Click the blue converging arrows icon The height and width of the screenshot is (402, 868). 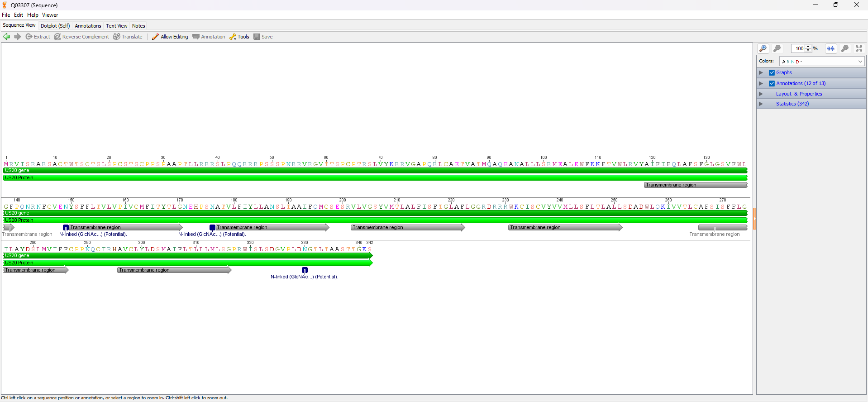click(830, 48)
